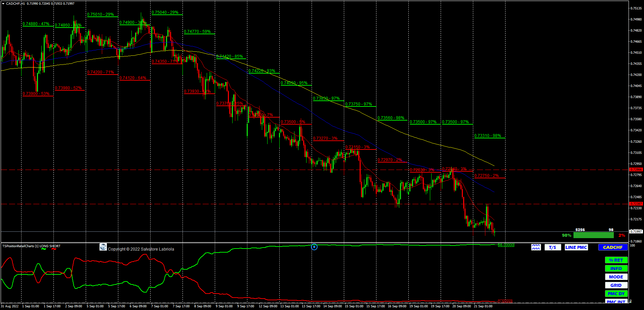644x310 pixels.
Task: Toggle the GRID button
Action: tap(616, 285)
